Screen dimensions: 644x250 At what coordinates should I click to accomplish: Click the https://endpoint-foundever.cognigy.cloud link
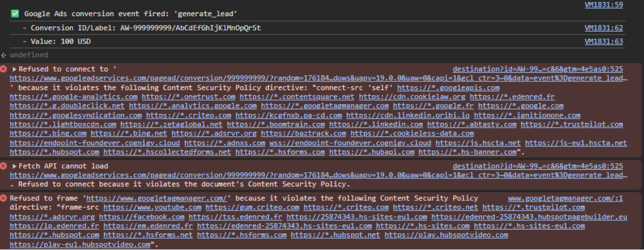(95, 143)
